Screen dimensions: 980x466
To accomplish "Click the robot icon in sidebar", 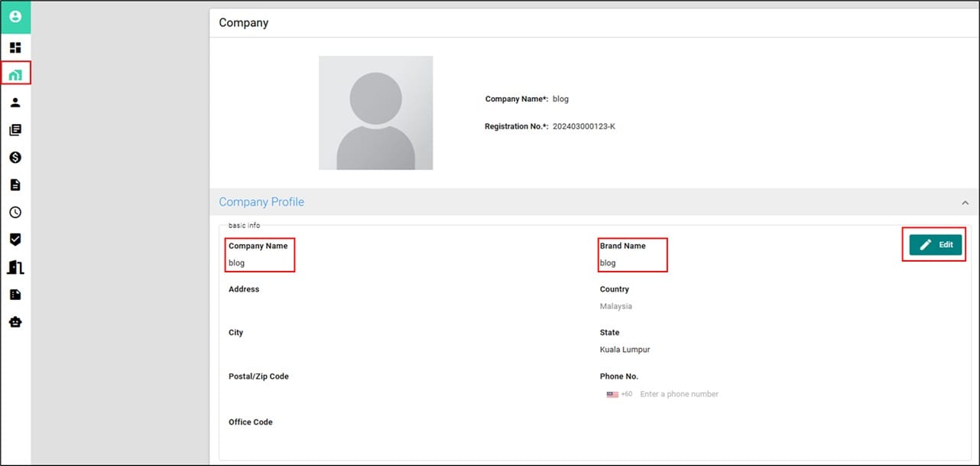I will [15, 322].
